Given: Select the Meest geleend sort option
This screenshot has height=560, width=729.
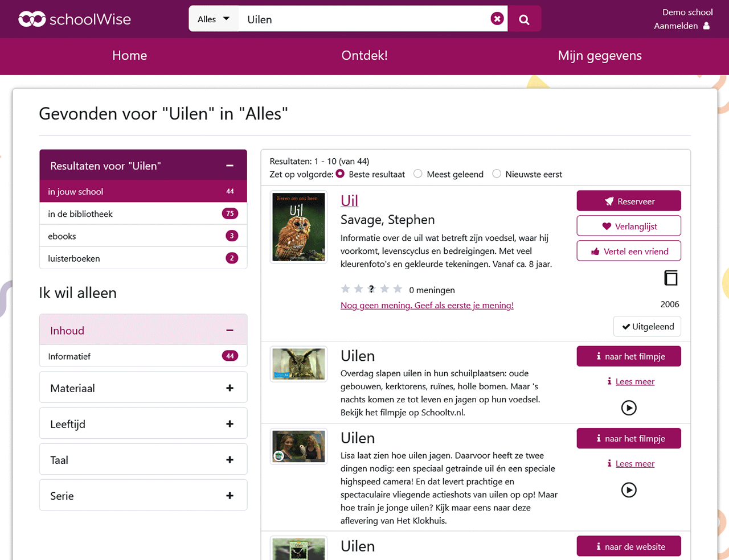Looking at the screenshot, I should tap(417, 174).
